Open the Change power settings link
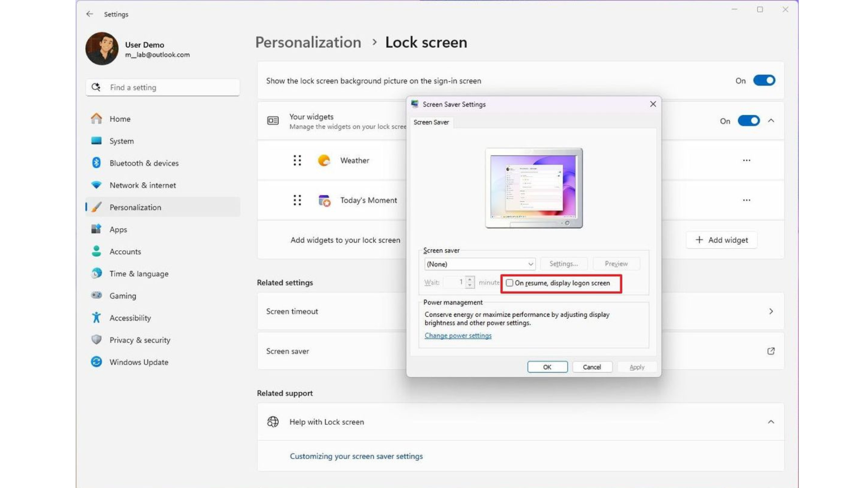868x488 pixels. point(458,335)
